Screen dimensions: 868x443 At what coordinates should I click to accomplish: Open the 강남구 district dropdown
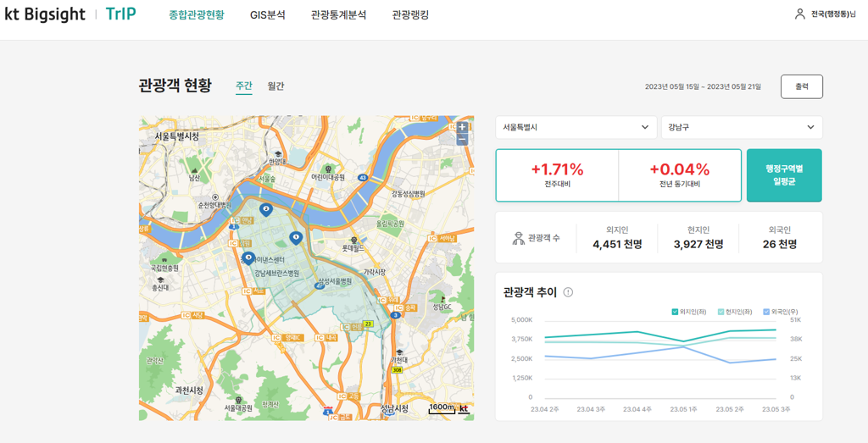(x=741, y=127)
